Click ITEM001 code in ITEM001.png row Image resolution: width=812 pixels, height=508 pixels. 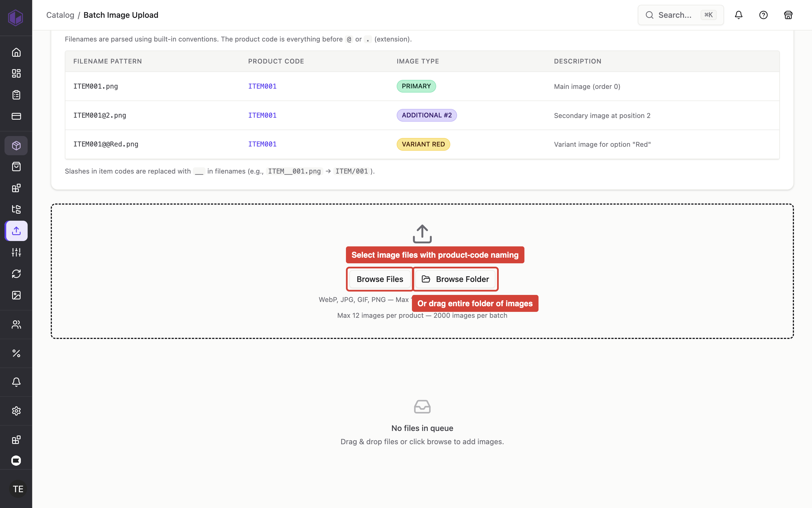click(x=262, y=86)
